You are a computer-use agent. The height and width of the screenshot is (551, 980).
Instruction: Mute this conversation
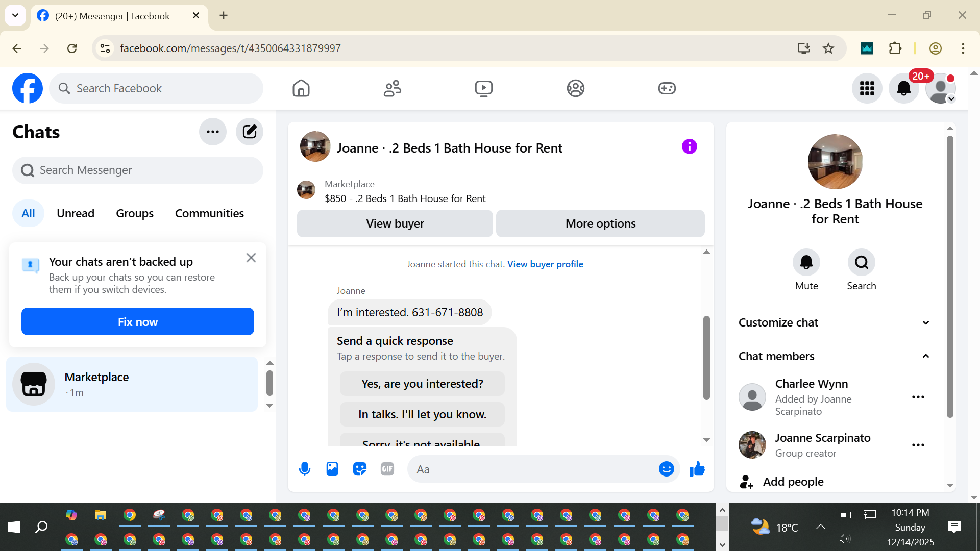[806, 262]
